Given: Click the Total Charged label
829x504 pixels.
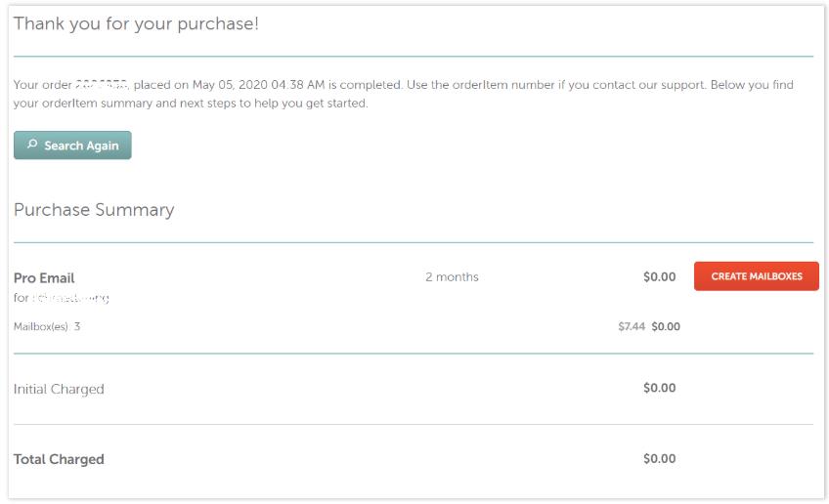Looking at the screenshot, I should click(x=59, y=459).
